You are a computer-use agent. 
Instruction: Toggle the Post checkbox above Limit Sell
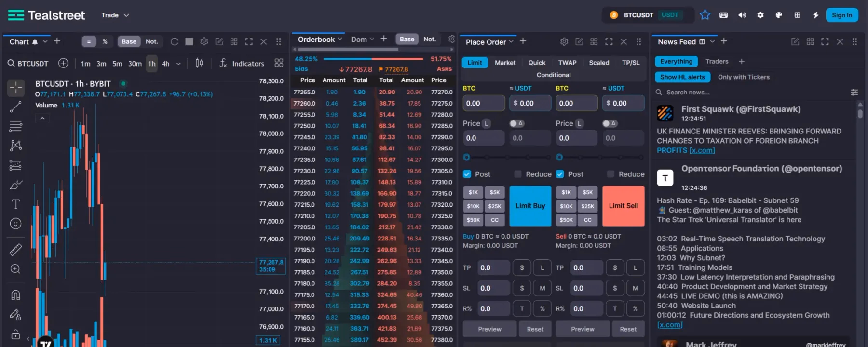pyautogui.click(x=560, y=174)
